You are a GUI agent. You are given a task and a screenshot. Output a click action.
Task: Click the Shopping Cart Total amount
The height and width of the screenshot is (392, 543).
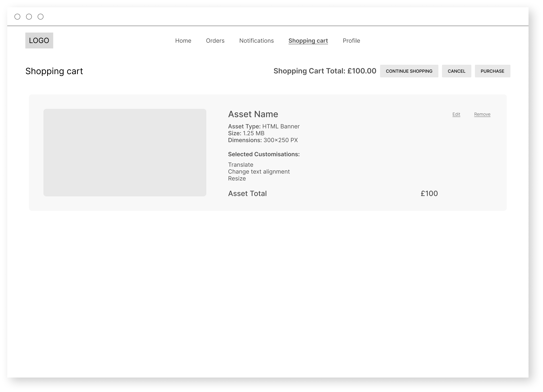(362, 71)
